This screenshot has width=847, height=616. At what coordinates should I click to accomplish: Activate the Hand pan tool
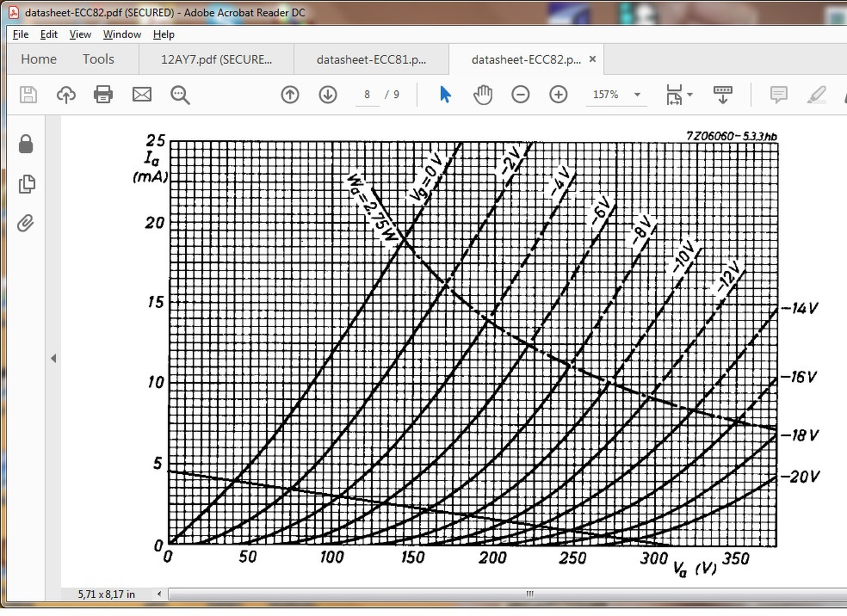tap(483, 95)
